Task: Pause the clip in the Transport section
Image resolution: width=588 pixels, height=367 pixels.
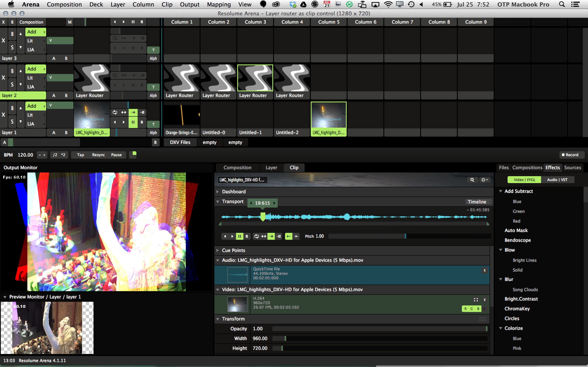Action: click(239, 236)
